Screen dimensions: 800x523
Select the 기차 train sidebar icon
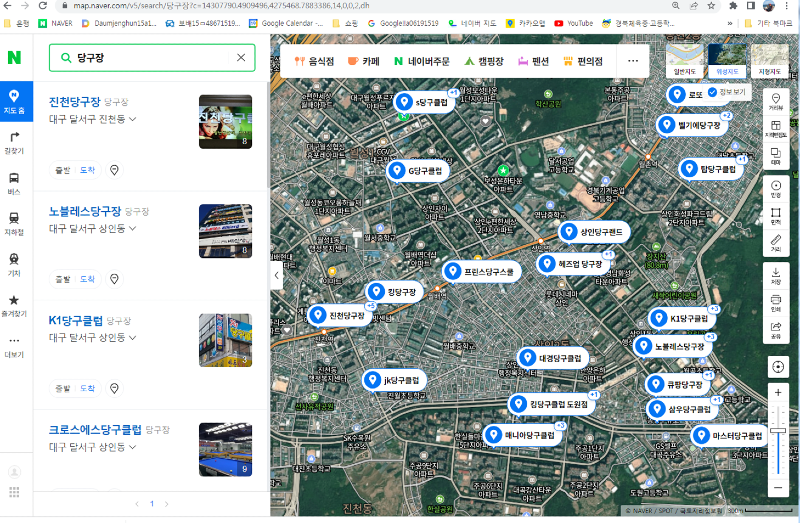(x=14, y=264)
